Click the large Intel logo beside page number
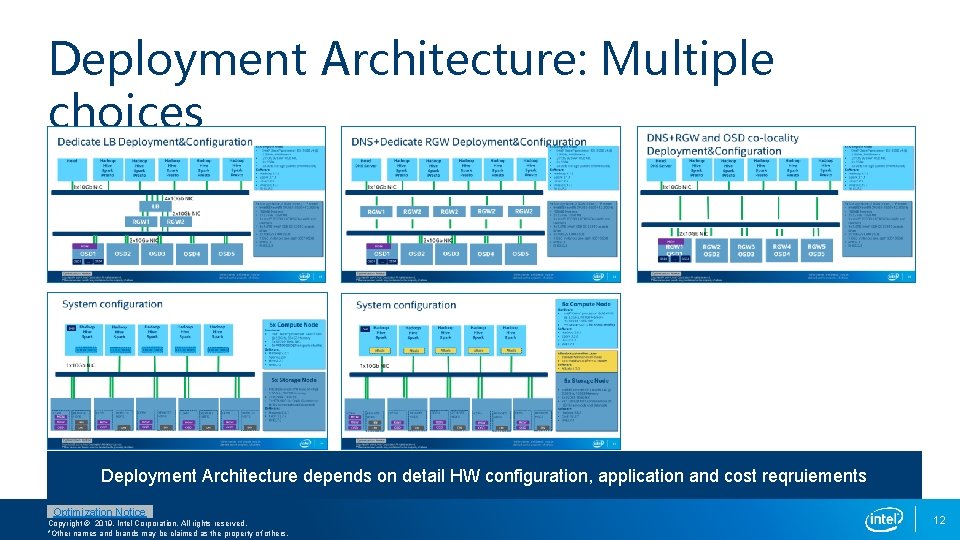The image size is (960, 540). (884, 520)
